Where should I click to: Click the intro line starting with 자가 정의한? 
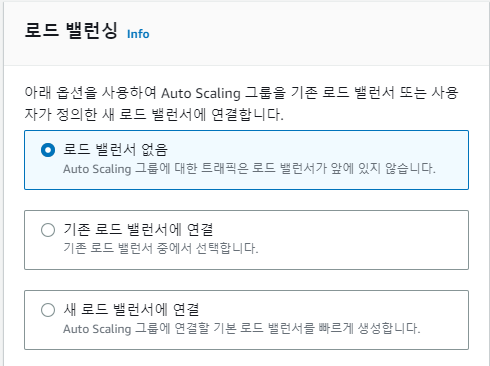(154, 115)
